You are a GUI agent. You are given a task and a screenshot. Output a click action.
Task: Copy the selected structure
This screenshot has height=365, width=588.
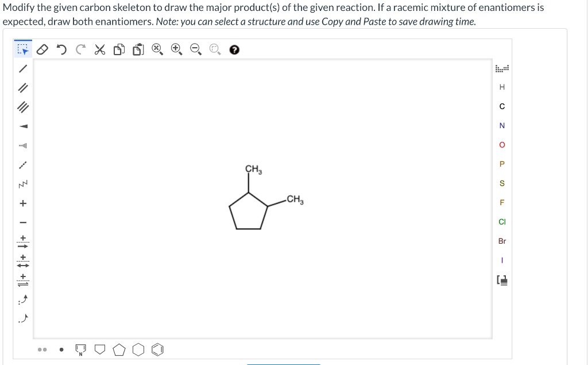tap(119, 50)
